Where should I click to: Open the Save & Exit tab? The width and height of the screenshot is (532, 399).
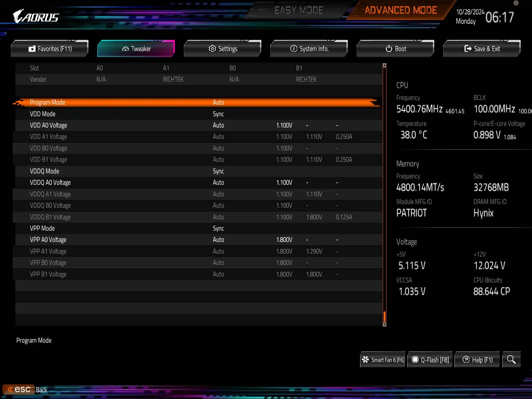(482, 49)
